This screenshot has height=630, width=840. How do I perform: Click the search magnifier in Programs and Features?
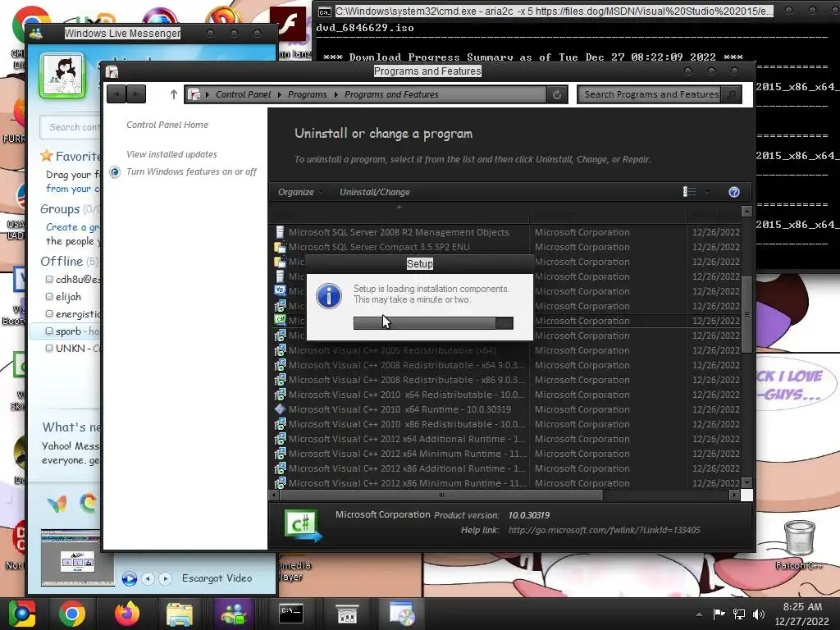coord(731,95)
